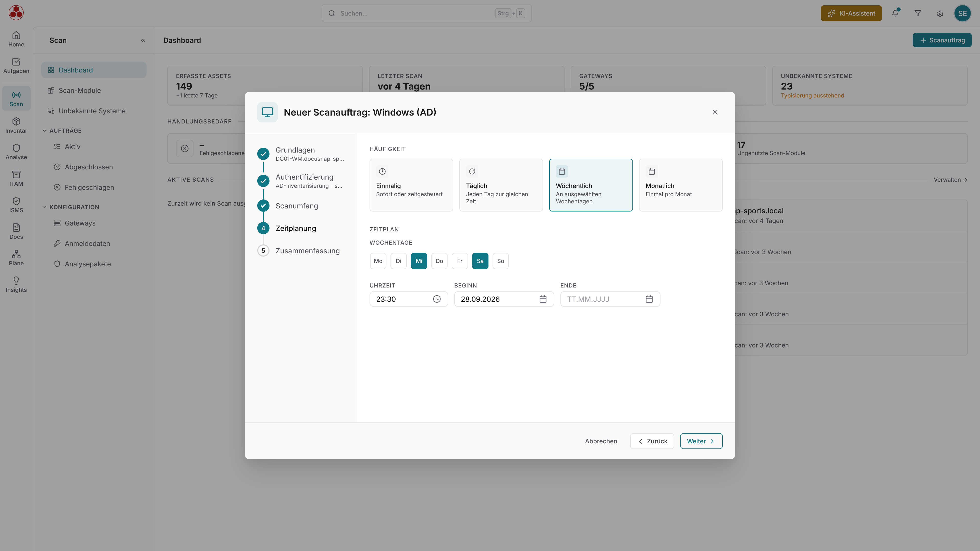The width and height of the screenshot is (980, 551).
Task: Toggle weekday Di
Action: click(x=398, y=261)
